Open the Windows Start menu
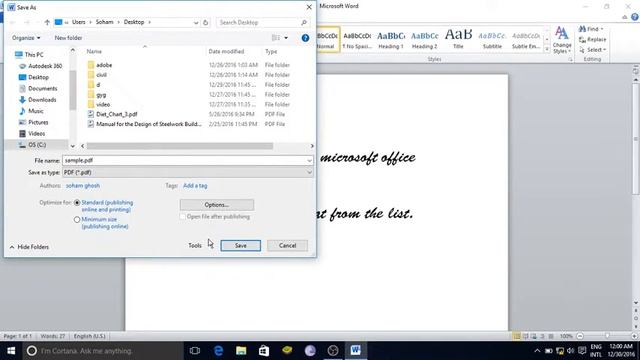Screen dimensions: 640x360 (11, 351)
